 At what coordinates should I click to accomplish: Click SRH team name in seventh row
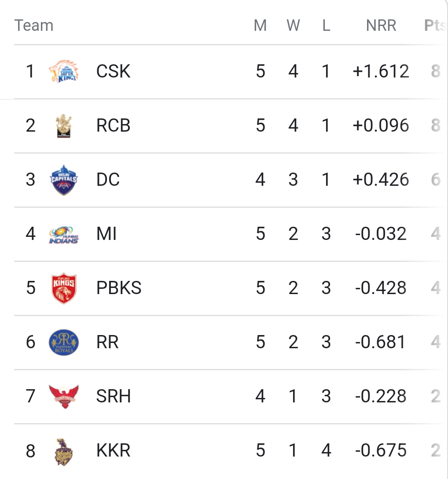pyautogui.click(x=113, y=396)
